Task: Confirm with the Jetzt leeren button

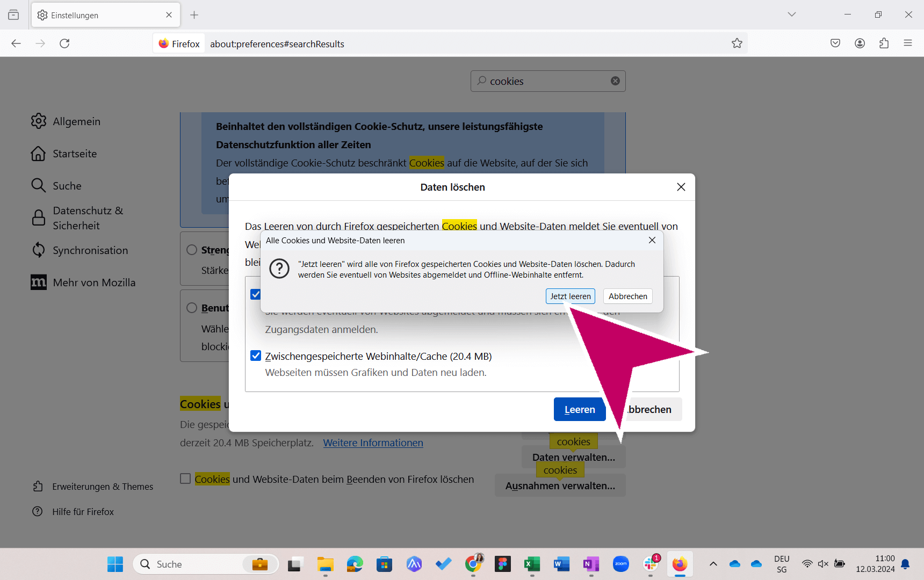Action: coord(570,296)
